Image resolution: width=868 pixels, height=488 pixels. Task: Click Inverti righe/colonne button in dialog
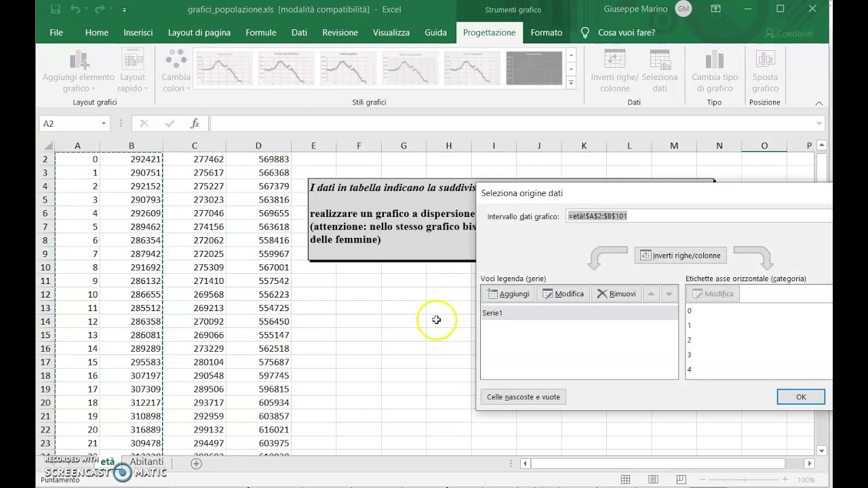(x=681, y=256)
